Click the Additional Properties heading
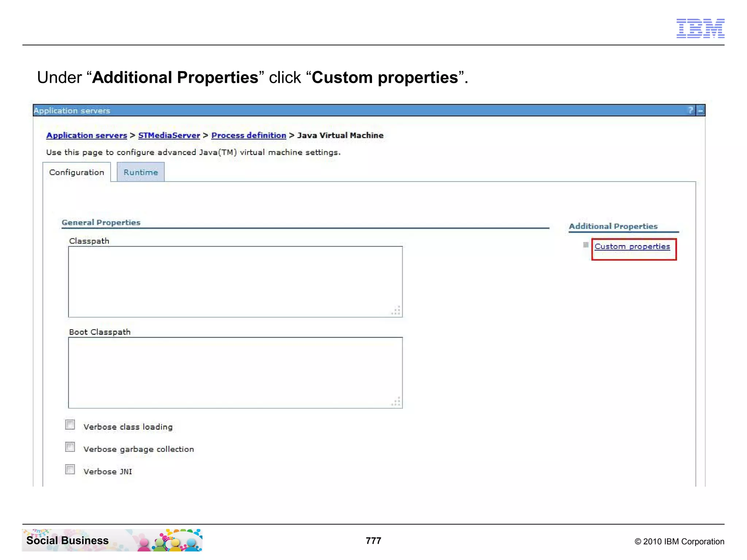 613,226
